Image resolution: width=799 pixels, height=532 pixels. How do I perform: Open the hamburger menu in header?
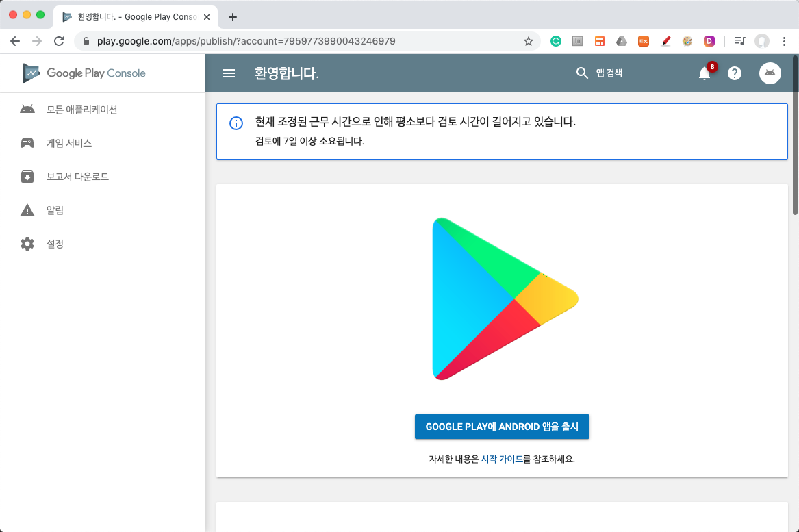[229, 73]
